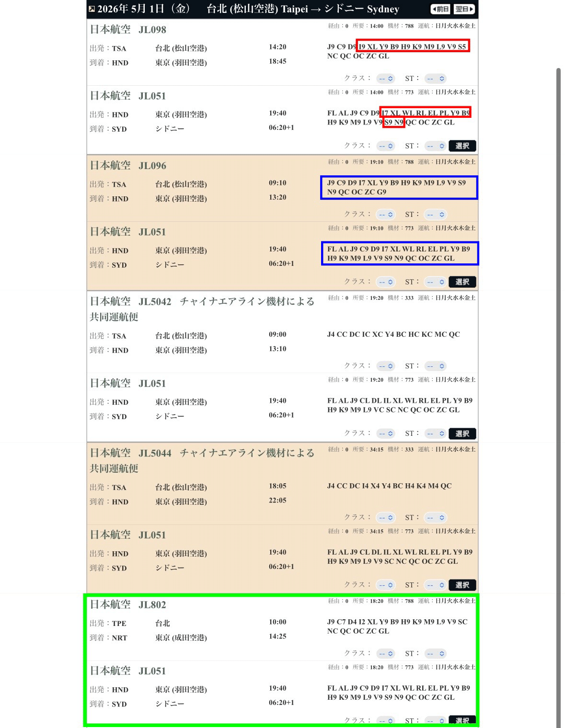This screenshot has height=728, width=565.
Task: Click the flight number JL5044
Action: pyautogui.click(x=155, y=453)
